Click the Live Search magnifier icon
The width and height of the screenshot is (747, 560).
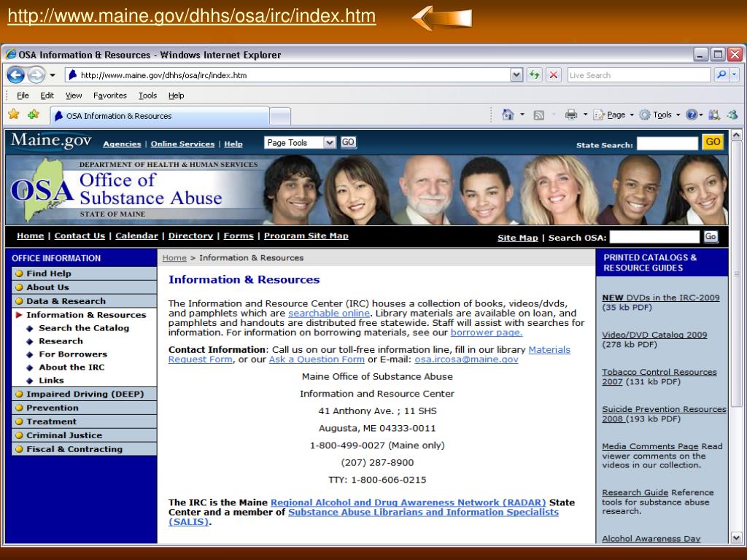point(721,75)
